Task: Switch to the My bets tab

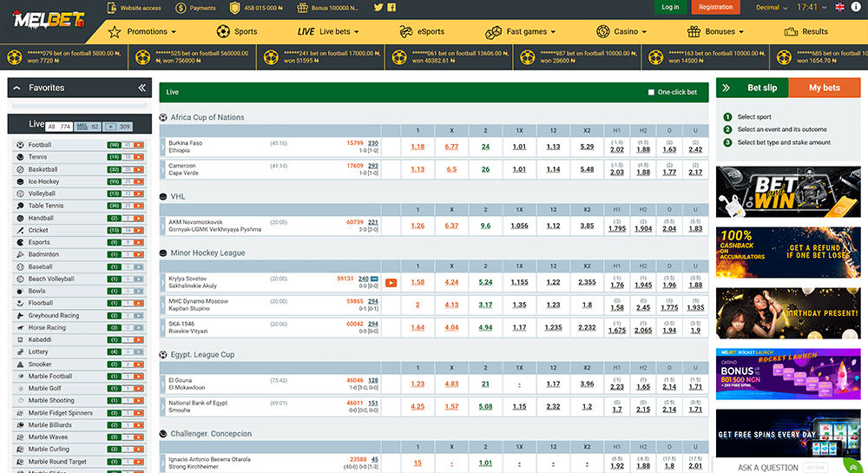Action: click(x=824, y=88)
